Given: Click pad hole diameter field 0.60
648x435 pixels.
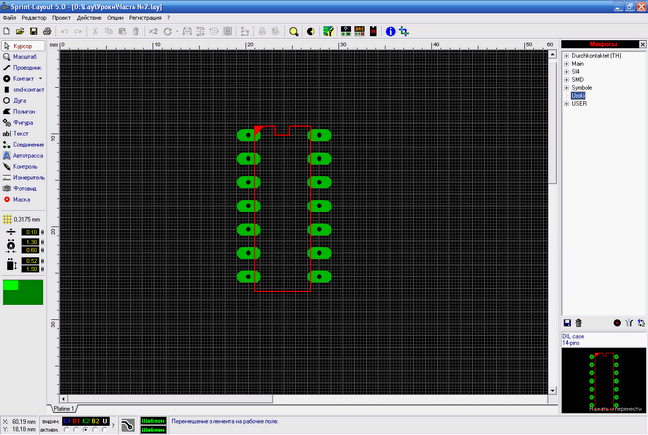Looking at the screenshot, I should [30, 250].
